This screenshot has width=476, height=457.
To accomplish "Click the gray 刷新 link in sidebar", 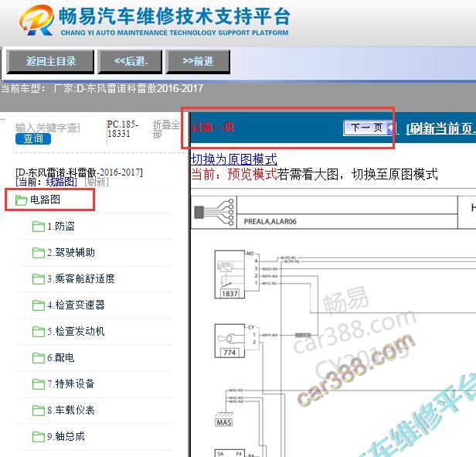I will click(97, 182).
